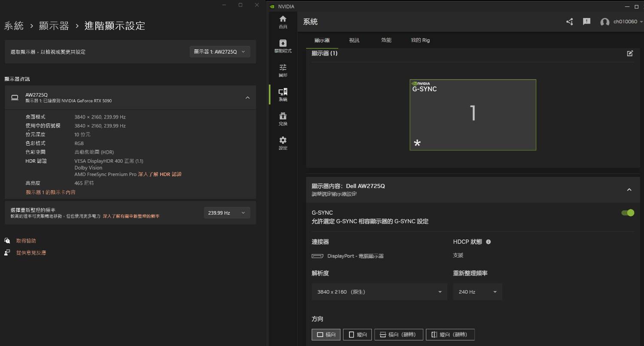Select Landscape (flipped) orientation
This screenshot has height=346, width=644.
[x=398, y=334]
